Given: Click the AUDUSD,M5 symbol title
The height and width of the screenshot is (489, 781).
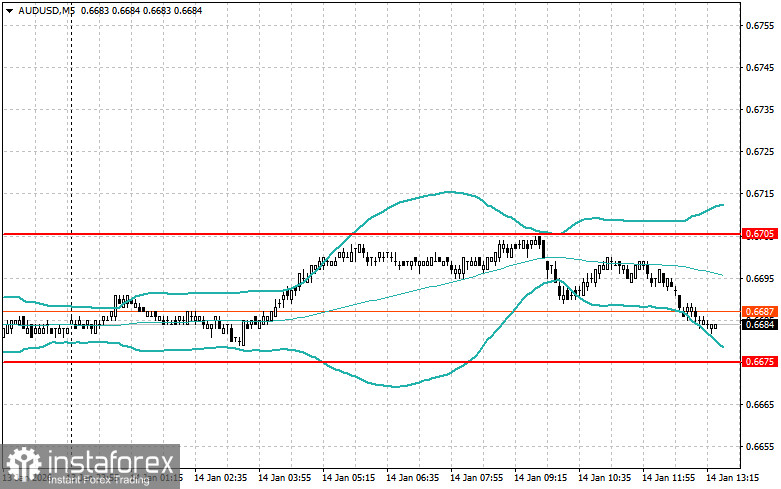Looking at the screenshot, I should click(46, 10).
